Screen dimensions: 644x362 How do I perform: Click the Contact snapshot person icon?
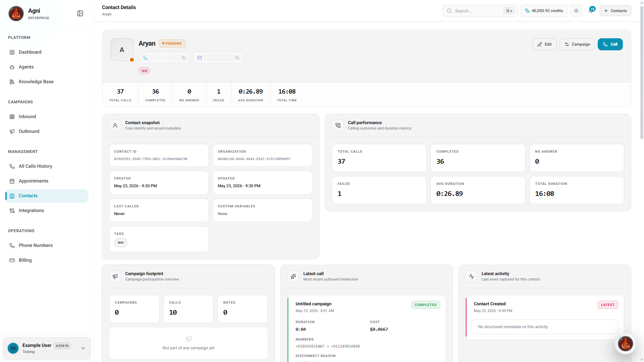115,125
